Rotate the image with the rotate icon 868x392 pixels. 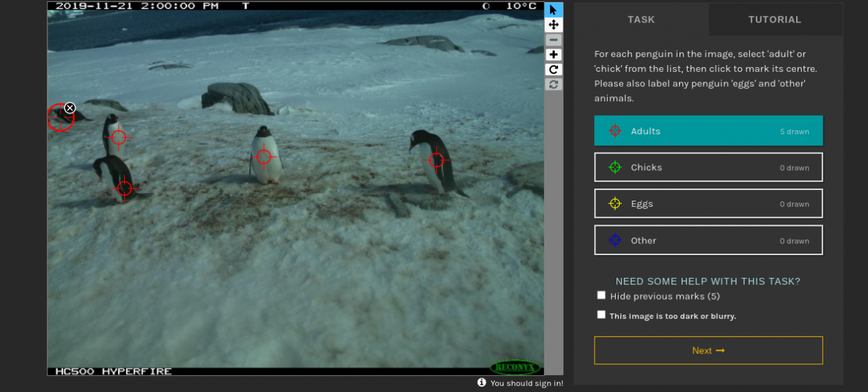point(553,69)
